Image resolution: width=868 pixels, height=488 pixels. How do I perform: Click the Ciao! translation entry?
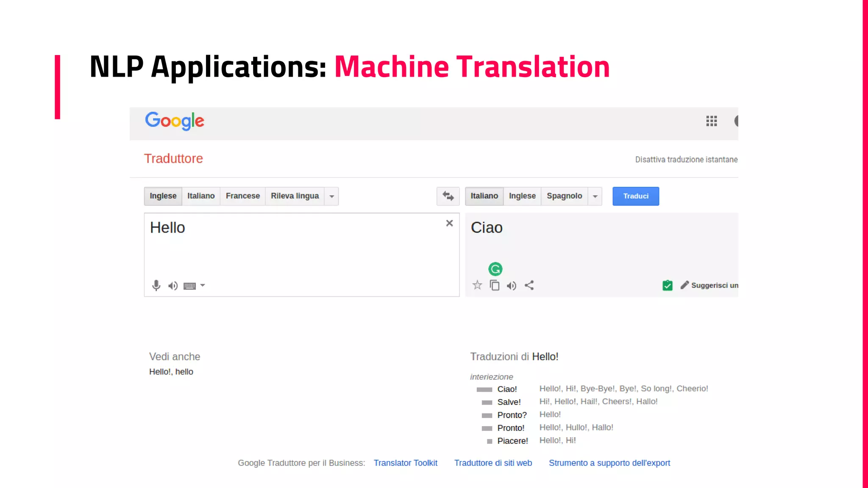507,389
